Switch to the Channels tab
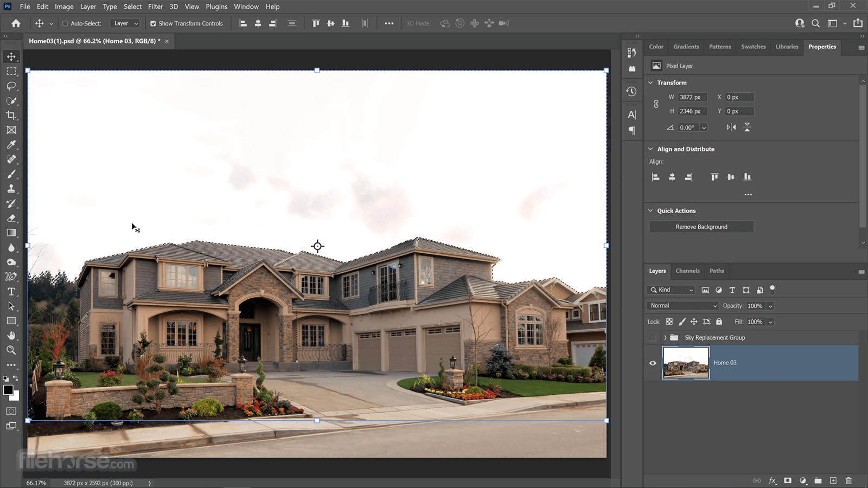 click(x=687, y=271)
